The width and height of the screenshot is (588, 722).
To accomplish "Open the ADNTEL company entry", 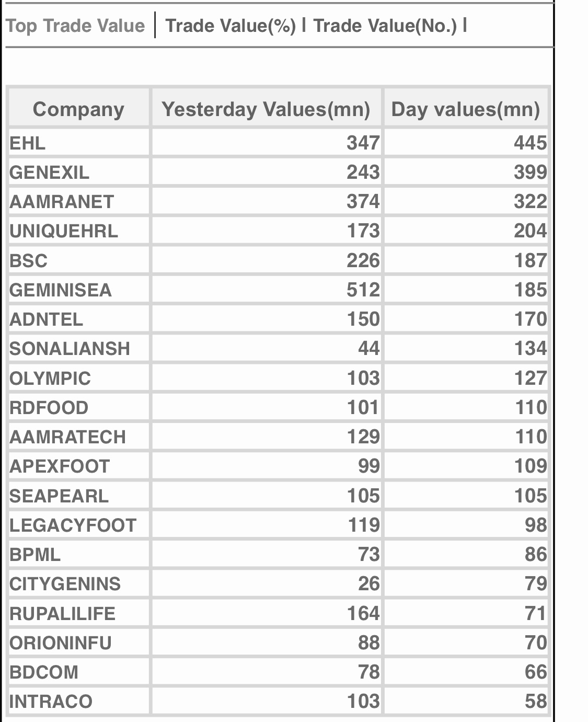I will pos(47,319).
